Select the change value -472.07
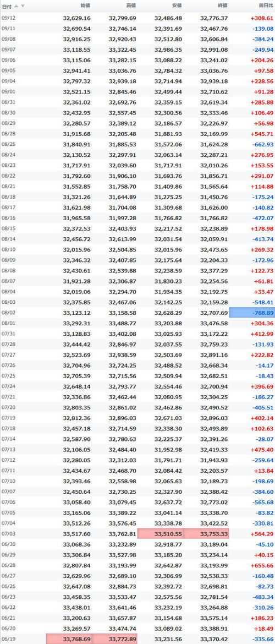Screen dimensions: 275x644 (262, 218)
